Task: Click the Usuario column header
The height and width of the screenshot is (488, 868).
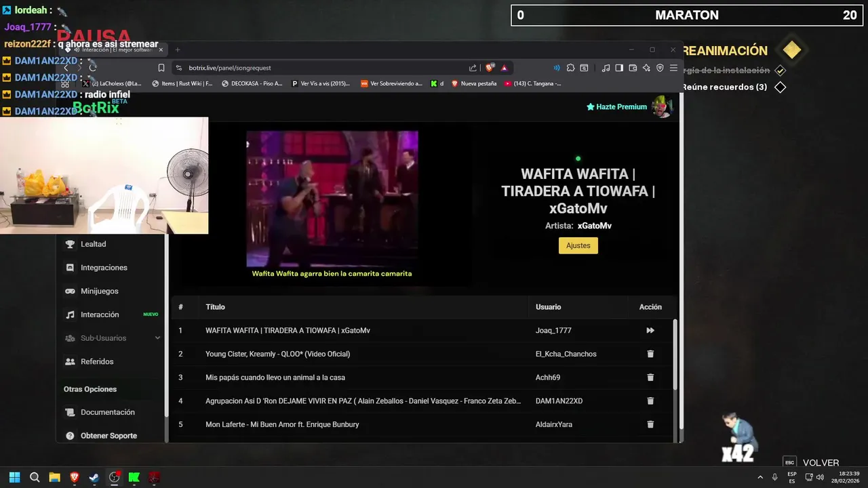Action: coord(549,307)
